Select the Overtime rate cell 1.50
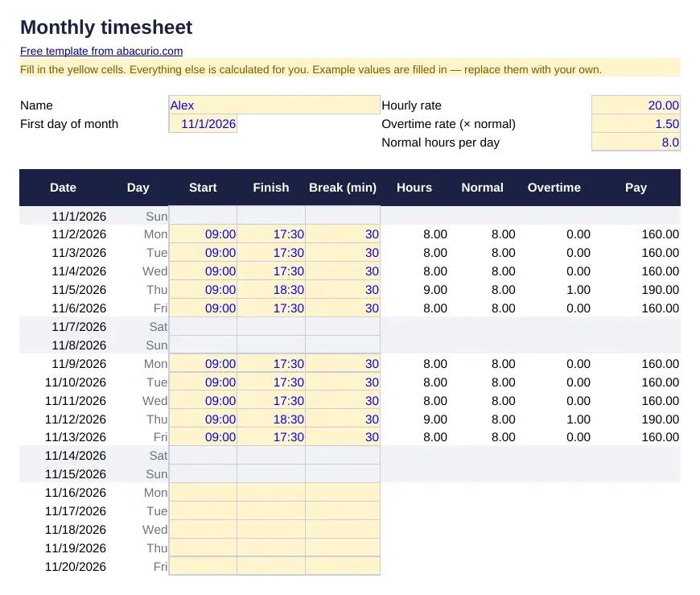 (x=636, y=124)
